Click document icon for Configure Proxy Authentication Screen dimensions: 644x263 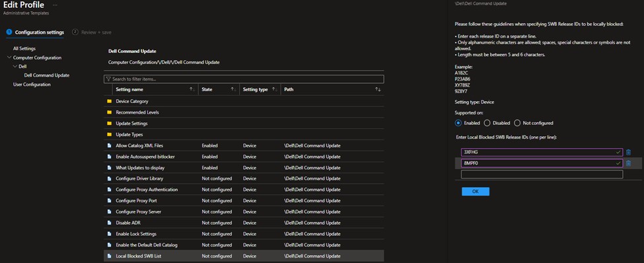109,190
